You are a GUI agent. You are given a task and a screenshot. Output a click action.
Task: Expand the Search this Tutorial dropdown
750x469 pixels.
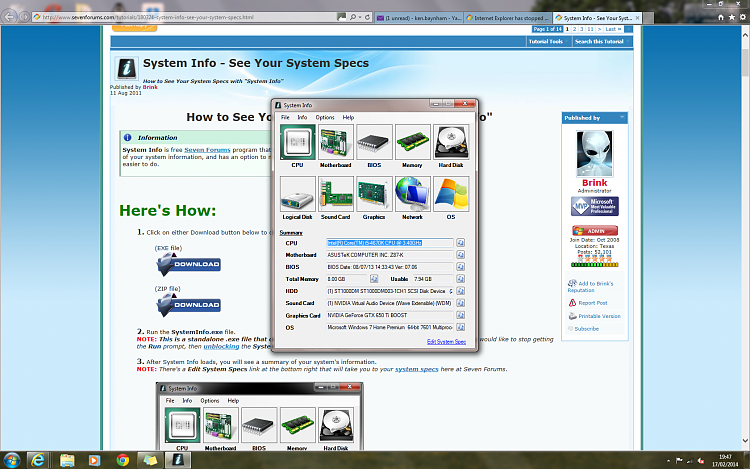[x=602, y=42]
